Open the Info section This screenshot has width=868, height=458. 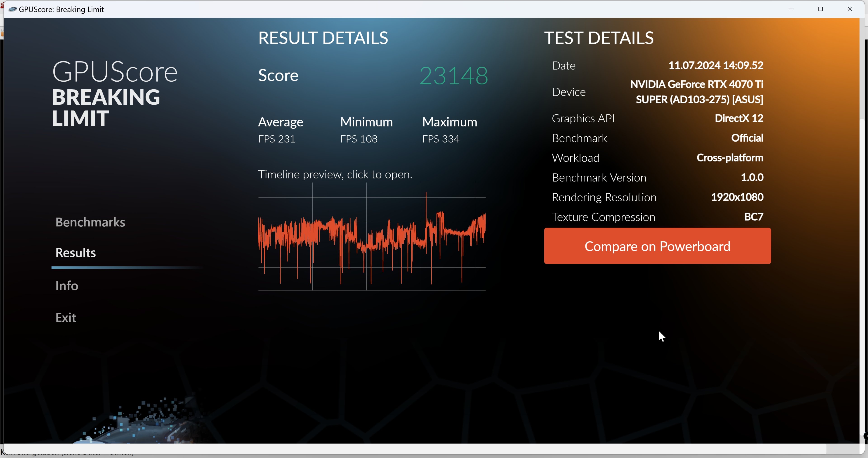pos(67,286)
